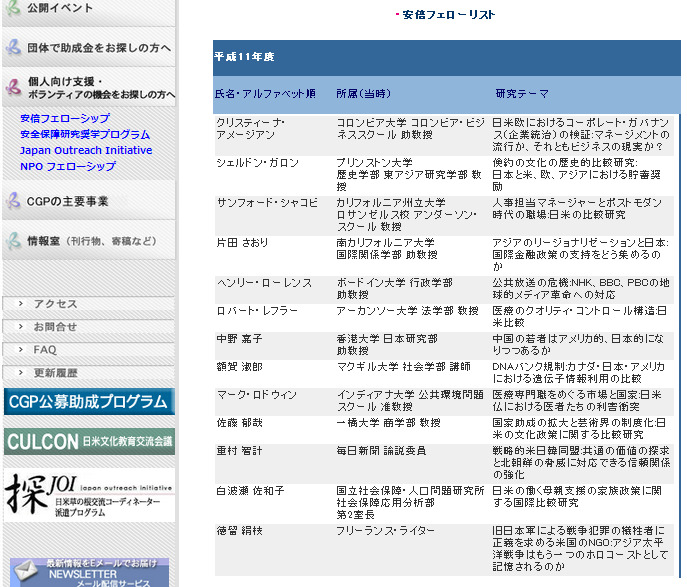The height and width of the screenshot is (587, 687).
Task: Click the NEWSLETTER mail service banner
Action: [x=89, y=573]
